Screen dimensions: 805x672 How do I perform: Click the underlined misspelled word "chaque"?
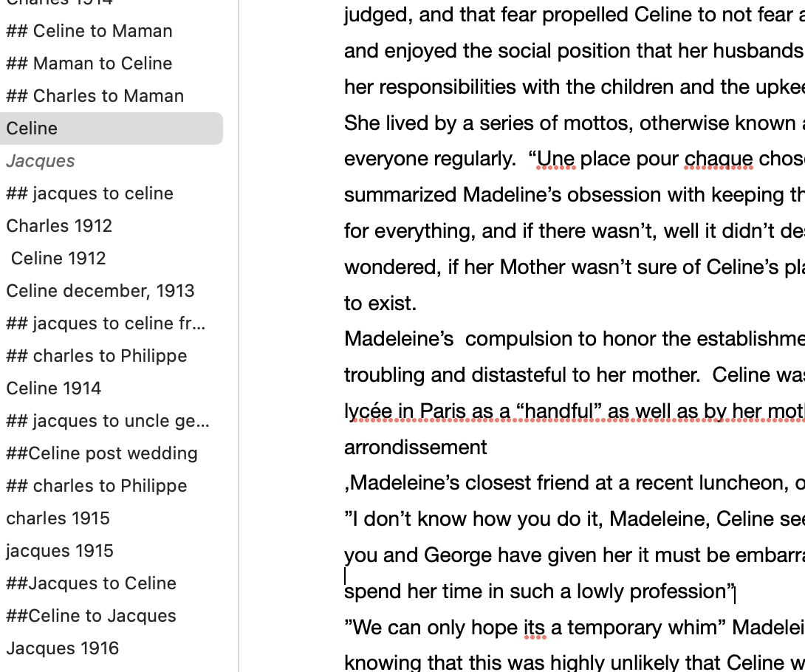[x=719, y=159]
